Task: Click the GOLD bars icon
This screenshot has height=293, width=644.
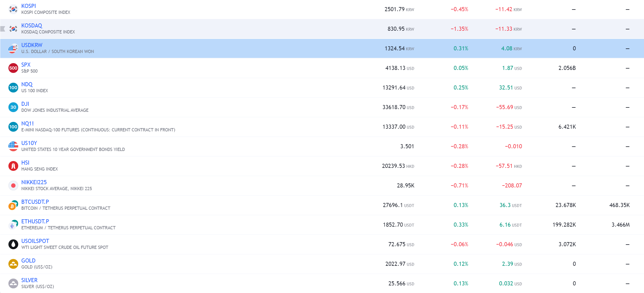Action: coord(13,264)
